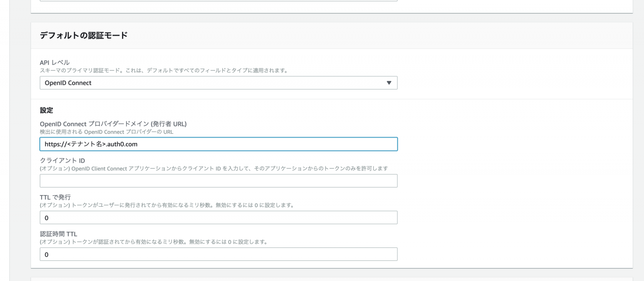Click the empty Client ID input box
644x281 pixels.
pyautogui.click(x=218, y=181)
